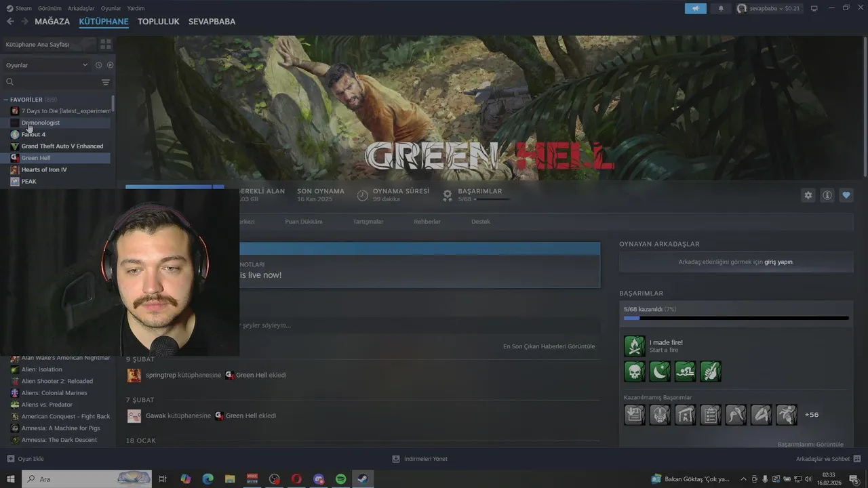Open game settings gear icon
The width and height of the screenshot is (868, 488).
click(x=808, y=195)
